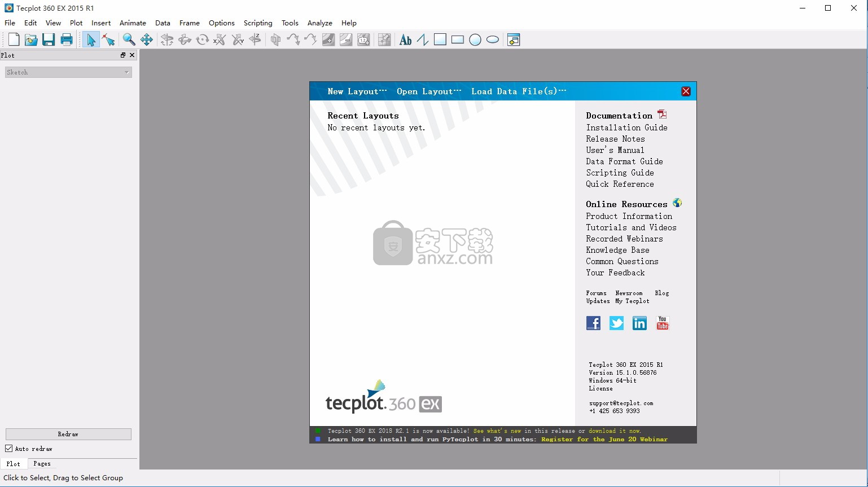The height and width of the screenshot is (487, 868).
Task: Select the polyline drawing tool
Action: tap(423, 40)
